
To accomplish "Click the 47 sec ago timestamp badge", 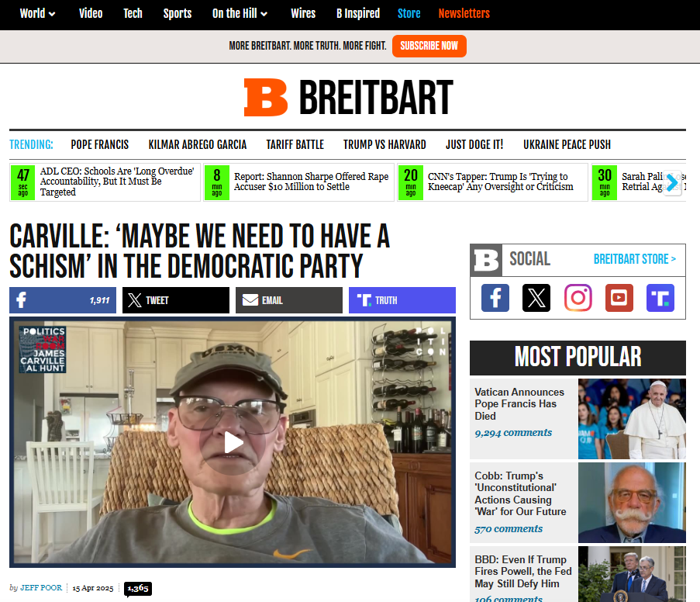I will (x=22, y=182).
